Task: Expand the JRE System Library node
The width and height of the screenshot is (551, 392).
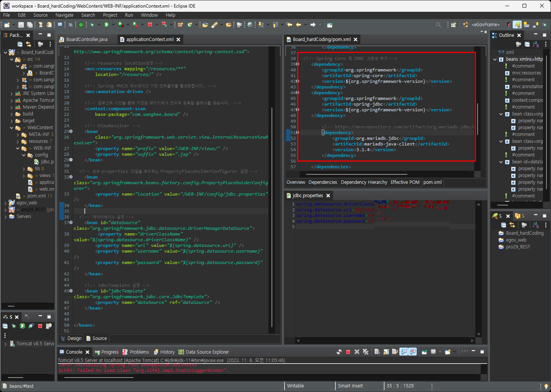Action: [x=11, y=93]
